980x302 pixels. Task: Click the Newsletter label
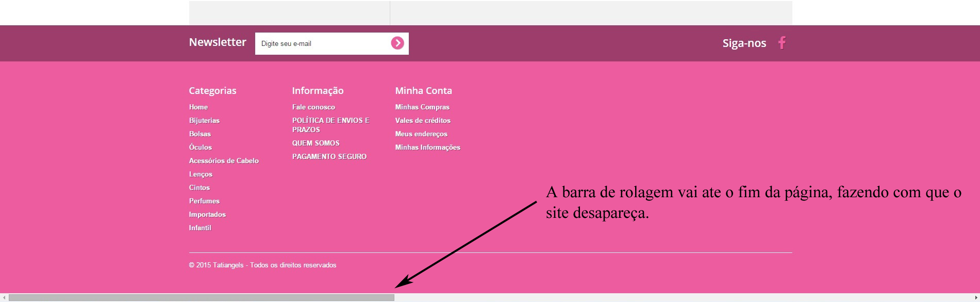(218, 42)
